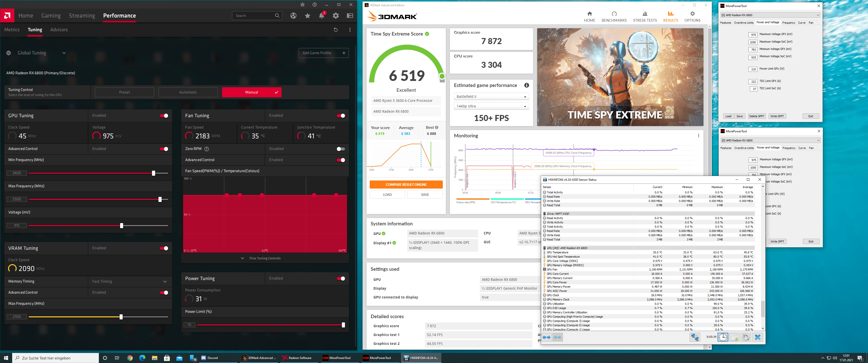The width and height of the screenshot is (868, 363).
Task: Toggle VRAM Tuning enabled switch
Action: pyautogui.click(x=164, y=249)
